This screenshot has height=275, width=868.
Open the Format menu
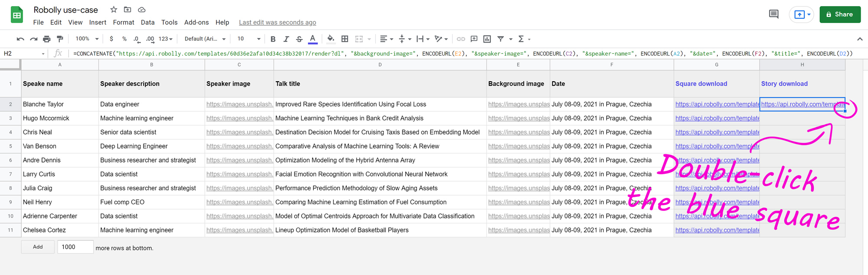click(123, 23)
